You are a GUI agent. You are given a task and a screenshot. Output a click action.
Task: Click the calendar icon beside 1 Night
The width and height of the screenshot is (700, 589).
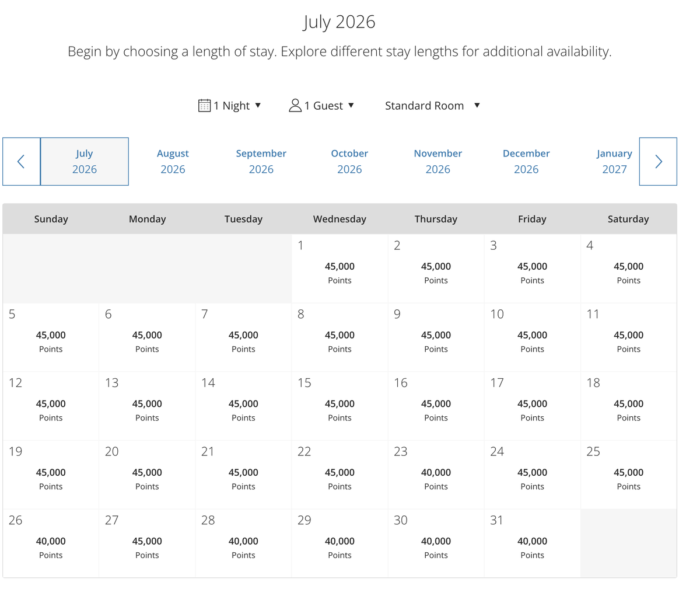(204, 106)
